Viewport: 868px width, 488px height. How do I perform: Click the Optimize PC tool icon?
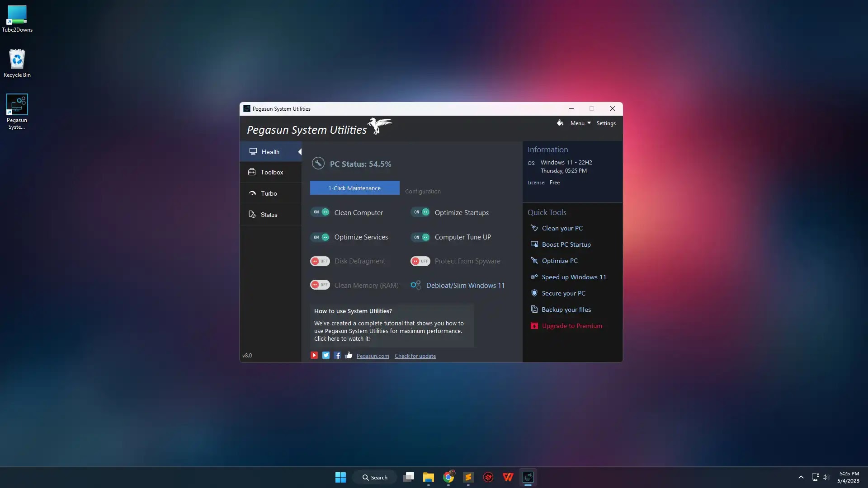pyautogui.click(x=534, y=261)
